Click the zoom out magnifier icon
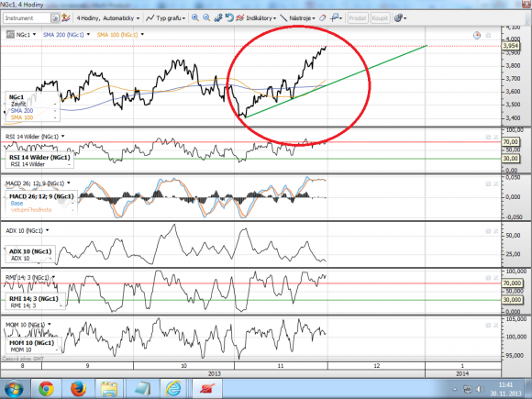Image resolution: width=532 pixels, height=399 pixels. (206, 18)
